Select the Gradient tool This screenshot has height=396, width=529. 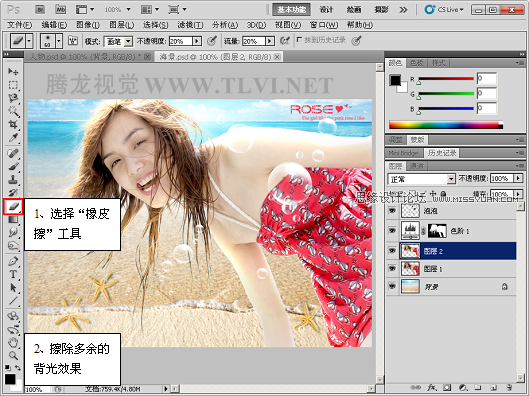click(x=13, y=220)
